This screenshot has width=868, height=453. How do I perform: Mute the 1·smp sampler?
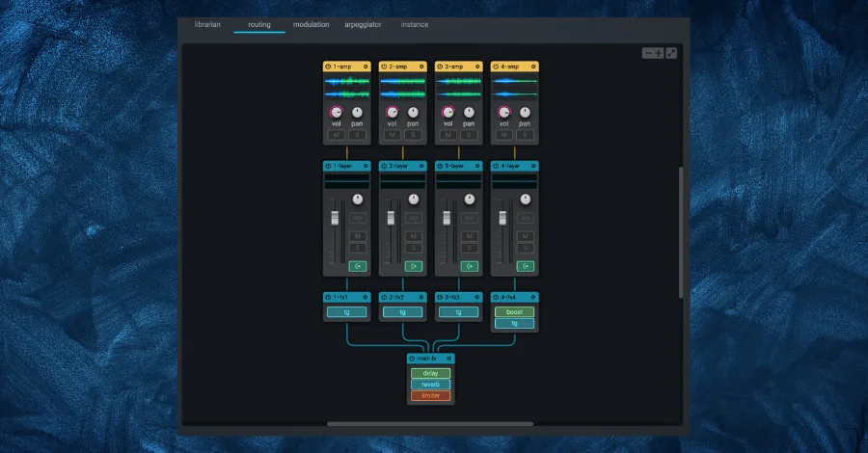(x=337, y=135)
